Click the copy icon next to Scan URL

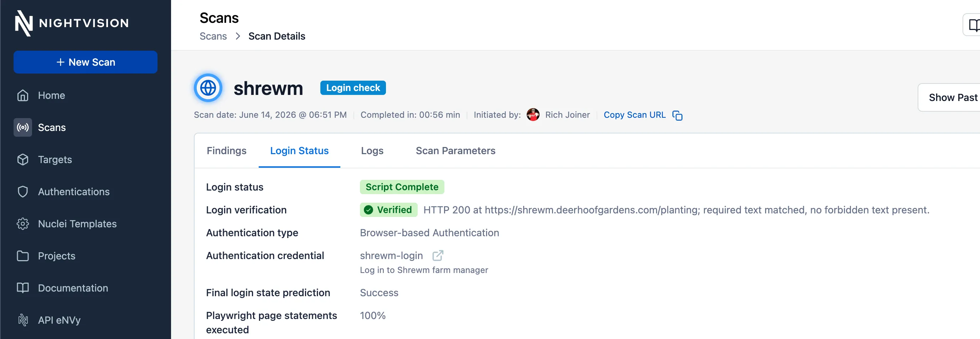point(677,115)
